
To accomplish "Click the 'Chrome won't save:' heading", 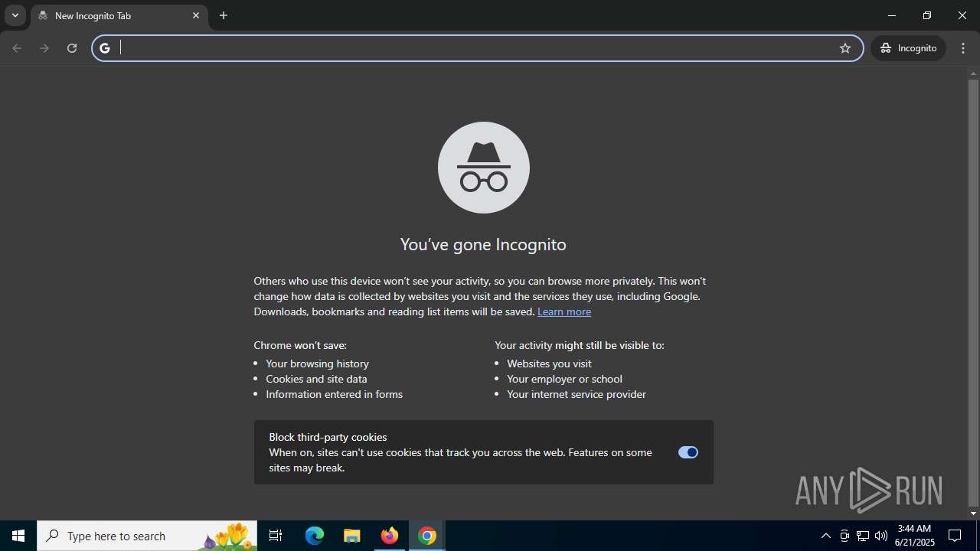I will pyautogui.click(x=300, y=345).
